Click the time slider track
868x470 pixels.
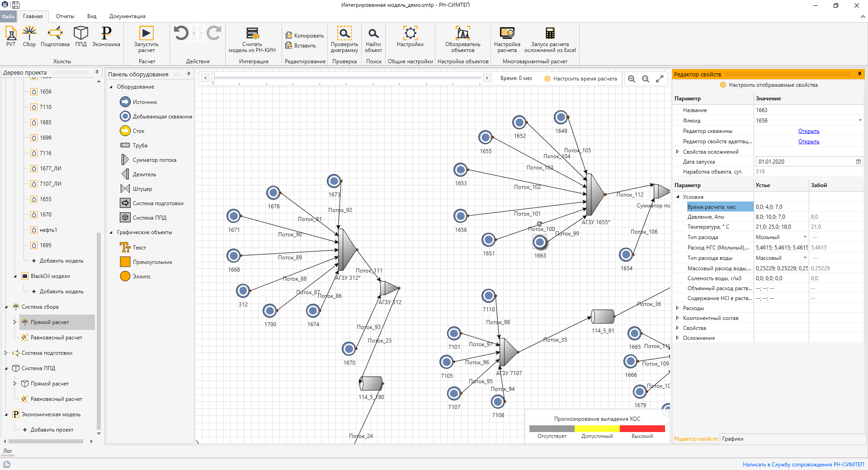tap(347, 78)
